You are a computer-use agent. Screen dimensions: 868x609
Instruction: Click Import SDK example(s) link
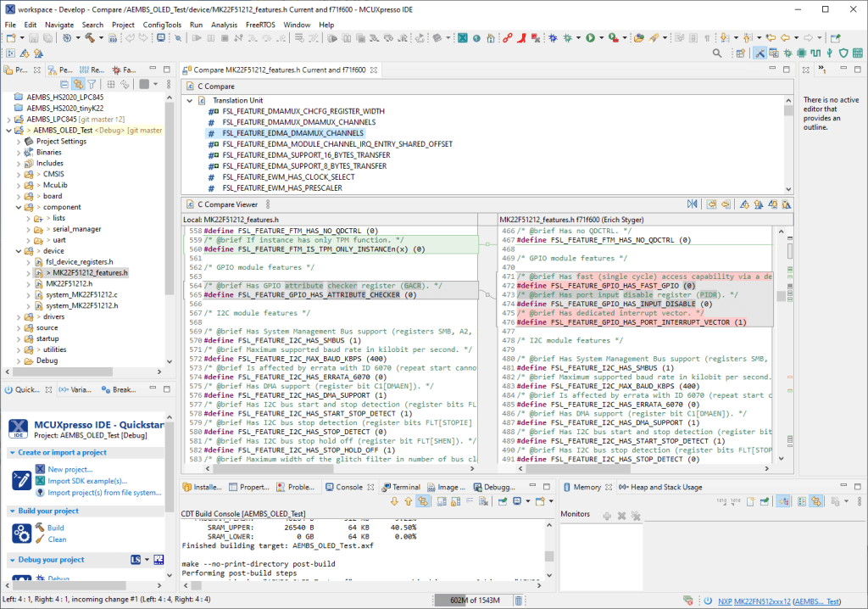pos(87,481)
